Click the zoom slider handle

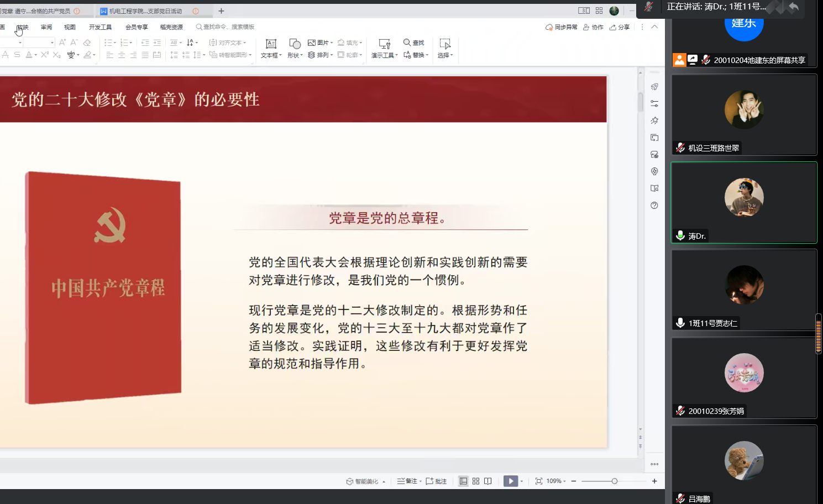pyautogui.click(x=614, y=481)
